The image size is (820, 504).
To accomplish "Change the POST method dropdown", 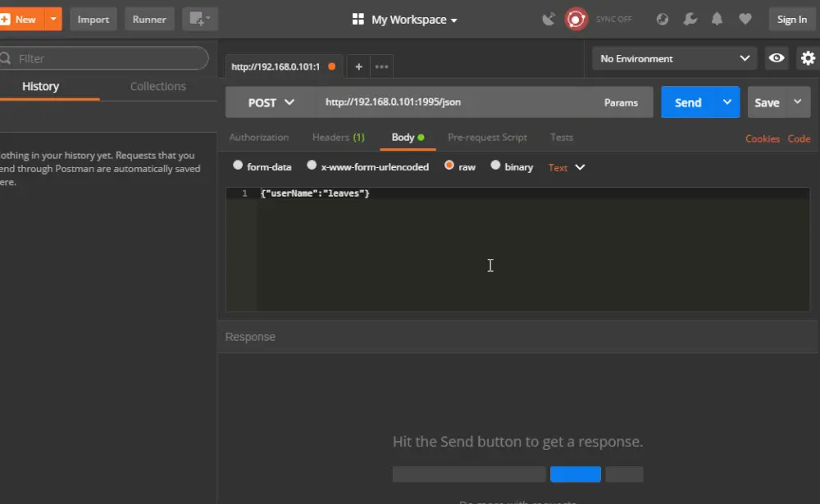I will click(271, 102).
